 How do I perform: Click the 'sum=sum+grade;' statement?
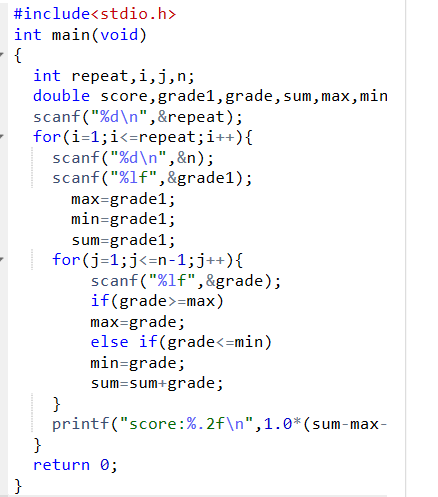coord(157,383)
